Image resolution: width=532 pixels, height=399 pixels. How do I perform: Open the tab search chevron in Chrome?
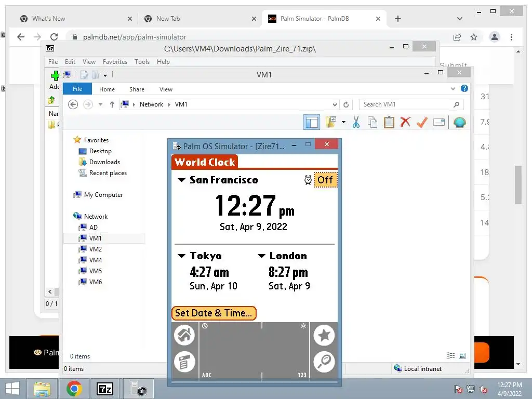459,19
